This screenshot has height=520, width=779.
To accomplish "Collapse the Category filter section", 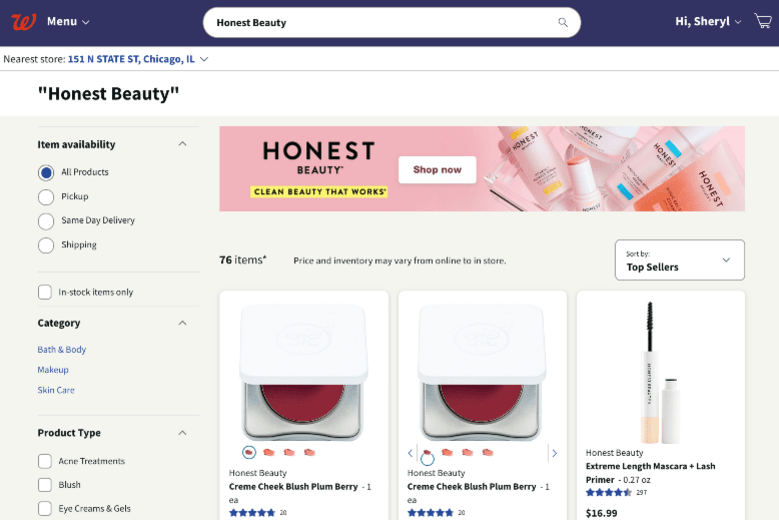I will point(182,323).
